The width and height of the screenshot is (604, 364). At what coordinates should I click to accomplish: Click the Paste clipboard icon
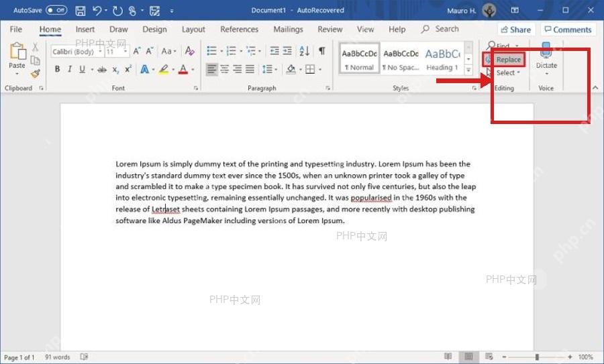(x=17, y=52)
